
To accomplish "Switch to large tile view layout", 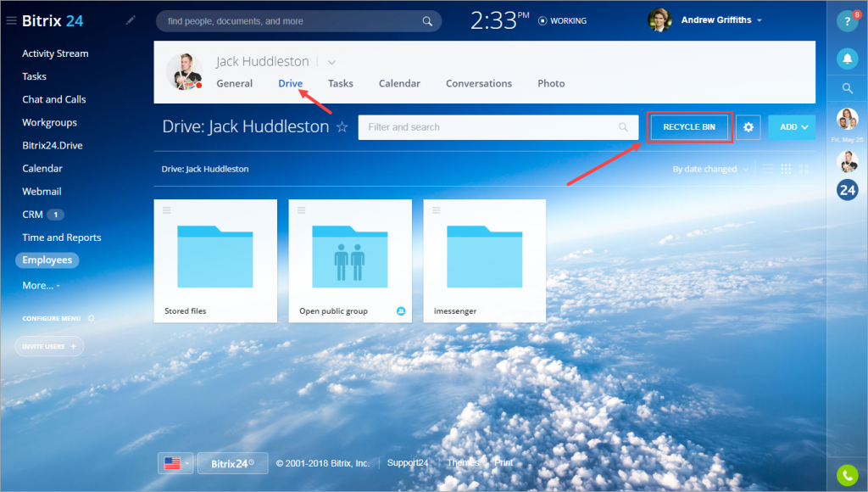I will 804,169.
